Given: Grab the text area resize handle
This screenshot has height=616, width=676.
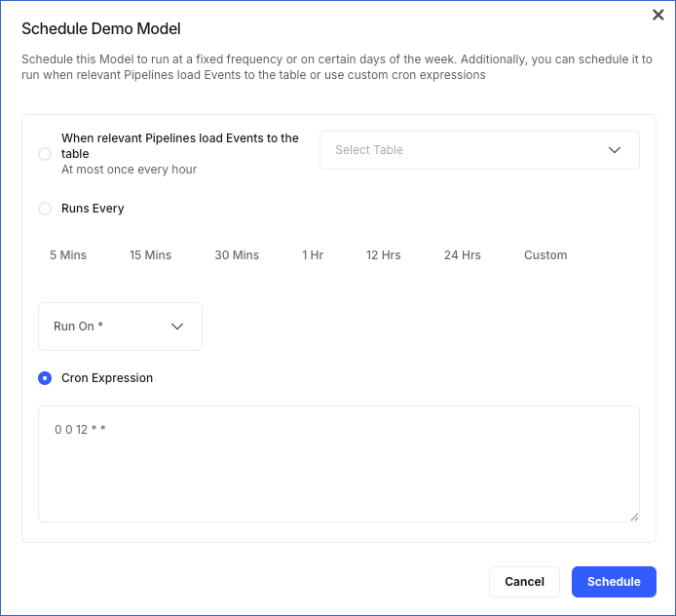Looking at the screenshot, I should click(634, 516).
